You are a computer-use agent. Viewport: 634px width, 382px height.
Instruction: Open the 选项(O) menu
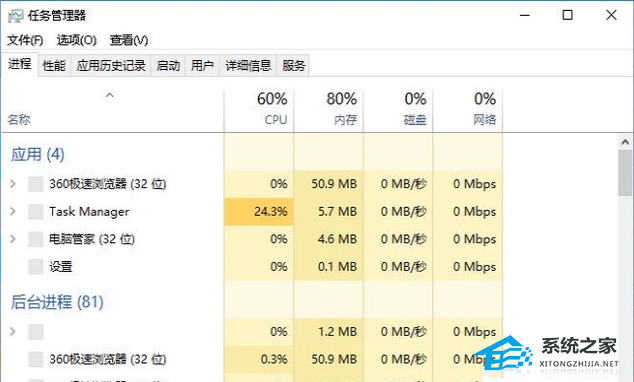click(76, 40)
